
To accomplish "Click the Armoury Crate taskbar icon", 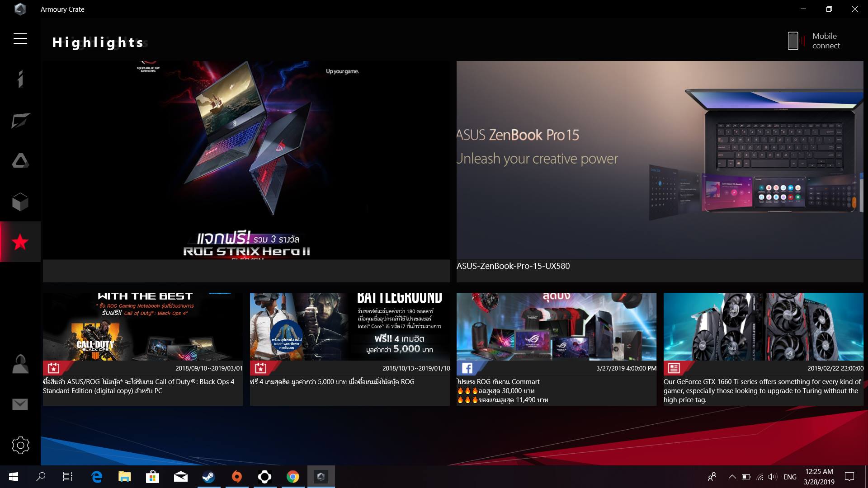I will pos(321,477).
